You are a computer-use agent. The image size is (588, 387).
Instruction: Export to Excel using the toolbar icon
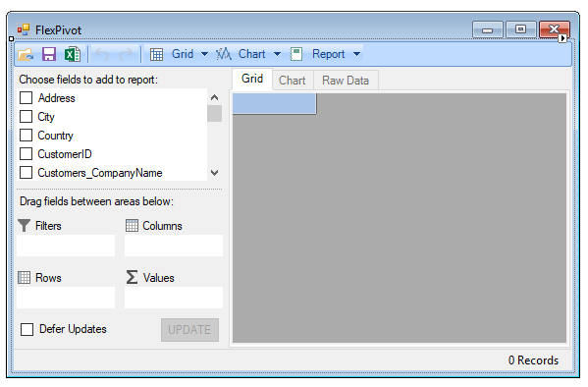click(x=73, y=54)
